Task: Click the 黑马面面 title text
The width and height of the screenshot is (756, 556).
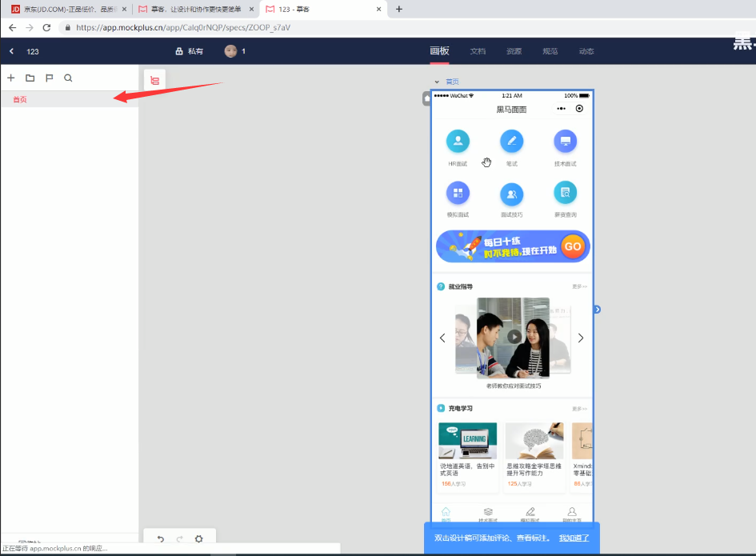Action: click(511, 110)
